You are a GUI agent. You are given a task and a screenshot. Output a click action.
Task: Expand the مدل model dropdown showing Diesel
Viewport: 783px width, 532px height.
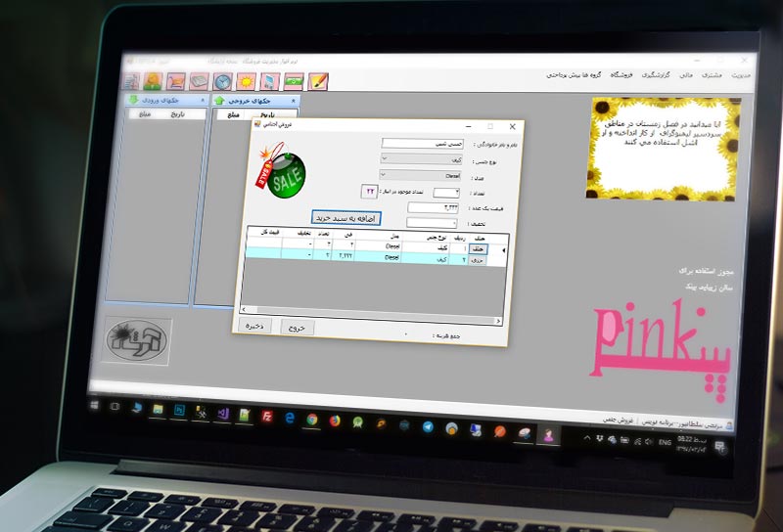pyautogui.click(x=419, y=175)
